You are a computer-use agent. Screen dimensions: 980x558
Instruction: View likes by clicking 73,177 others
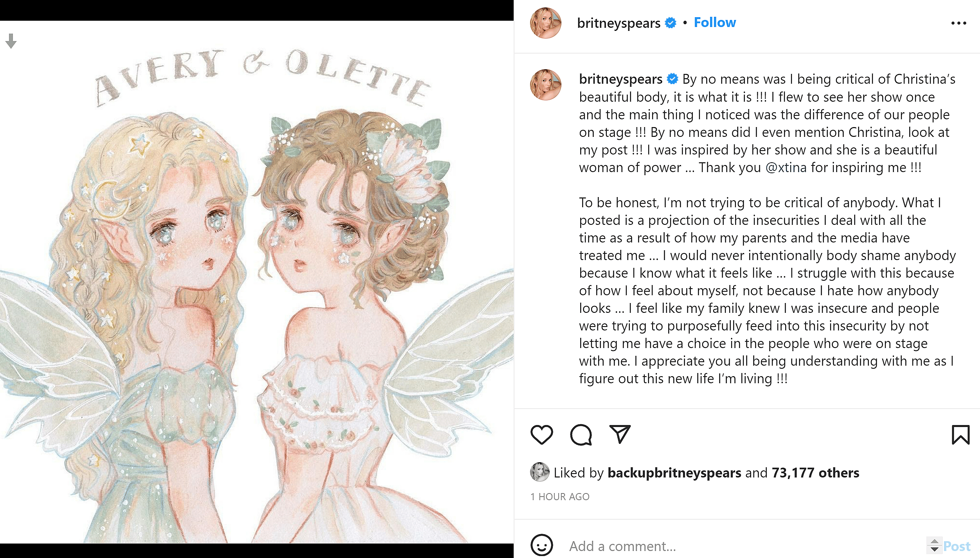815,472
